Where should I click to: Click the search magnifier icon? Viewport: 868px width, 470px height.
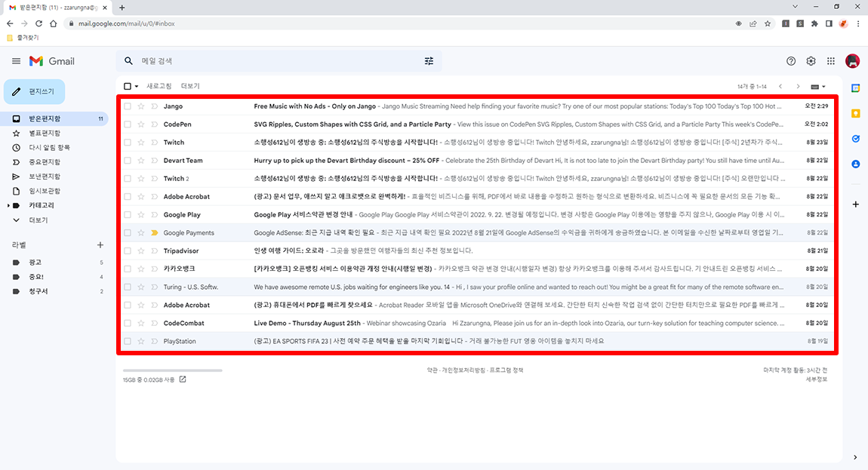[128, 61]
